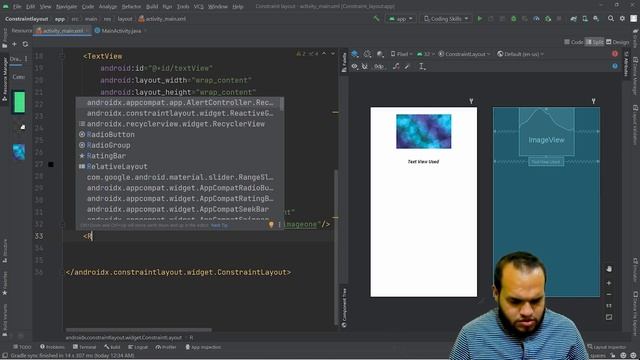Open the Build menu
The height and width of the screenshot is (360, 640).
(152, 7)
